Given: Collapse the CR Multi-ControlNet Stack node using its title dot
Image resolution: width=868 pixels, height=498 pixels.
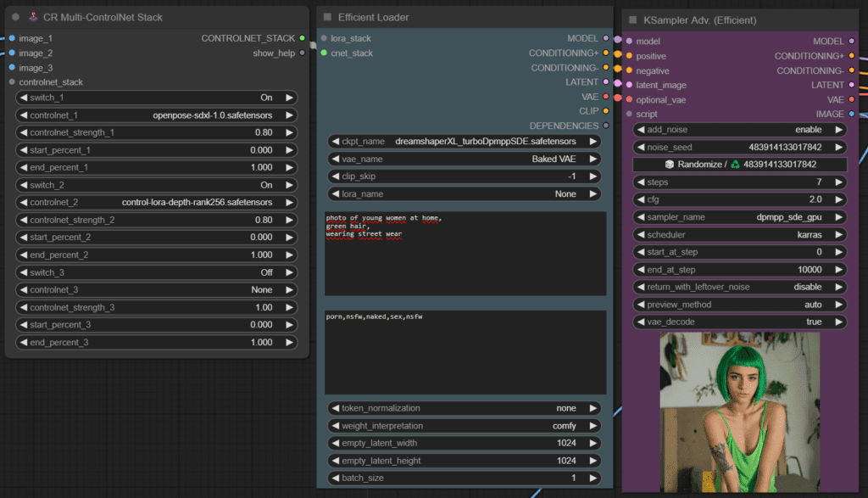Looking at the screenshot, I should pyautogui.click(x=15, y=17).
